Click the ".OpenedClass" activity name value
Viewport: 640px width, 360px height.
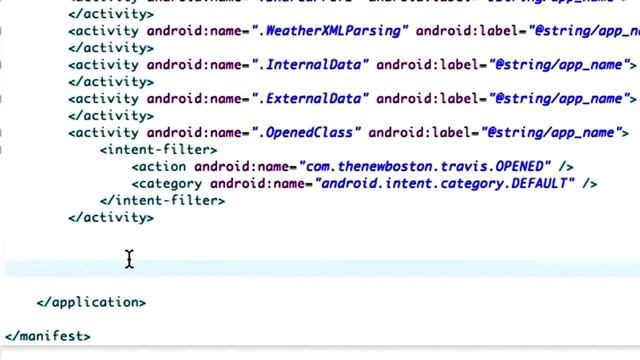click(x=306, y=133)
